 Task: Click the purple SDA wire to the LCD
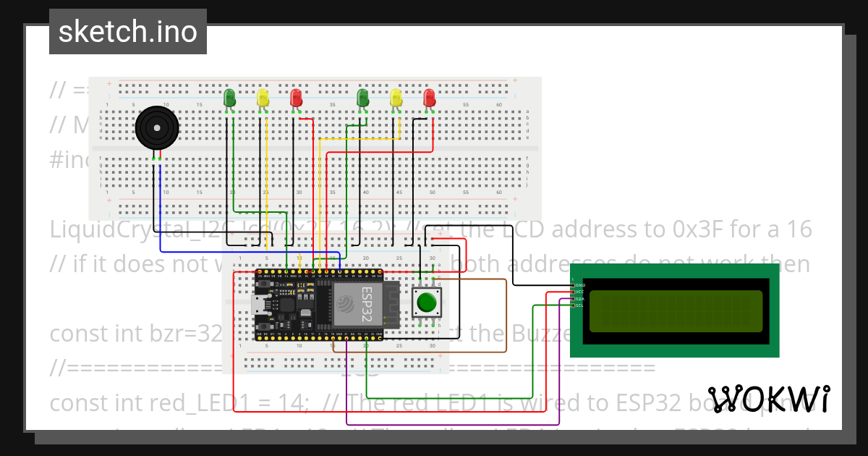pyautogui.click(x=561, y=362)
